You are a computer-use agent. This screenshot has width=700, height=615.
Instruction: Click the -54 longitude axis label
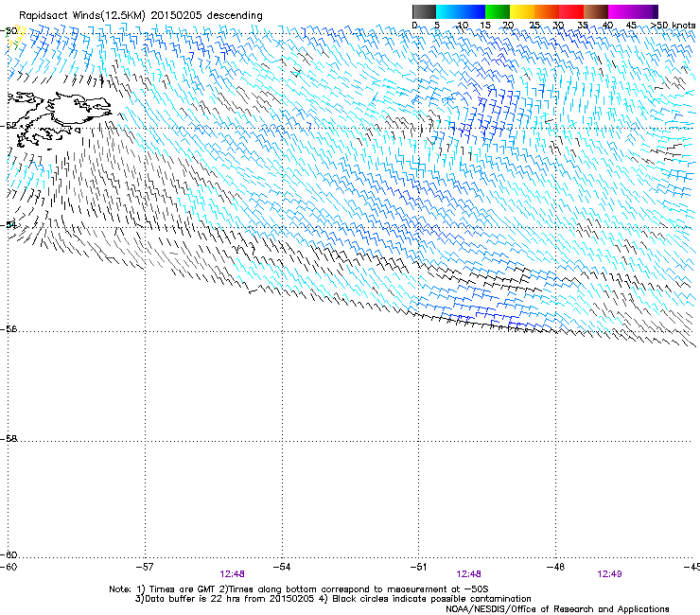[282, 567]
